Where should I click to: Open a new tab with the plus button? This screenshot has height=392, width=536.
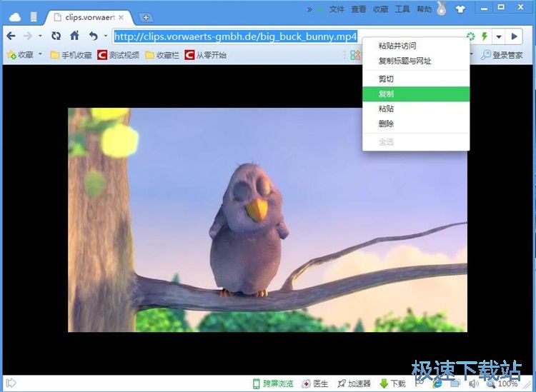146,17
